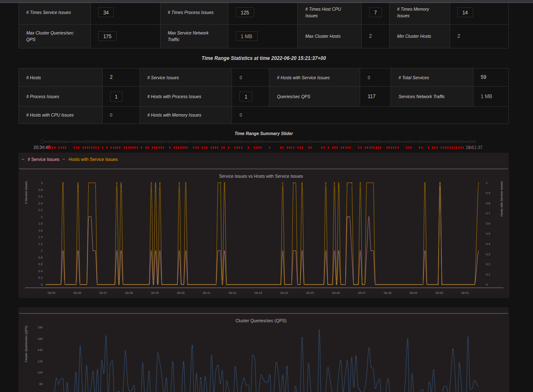This screenshot has height=392, width=533.
Task: Click the # Service Issues table label
Action: tap(163, 78)
